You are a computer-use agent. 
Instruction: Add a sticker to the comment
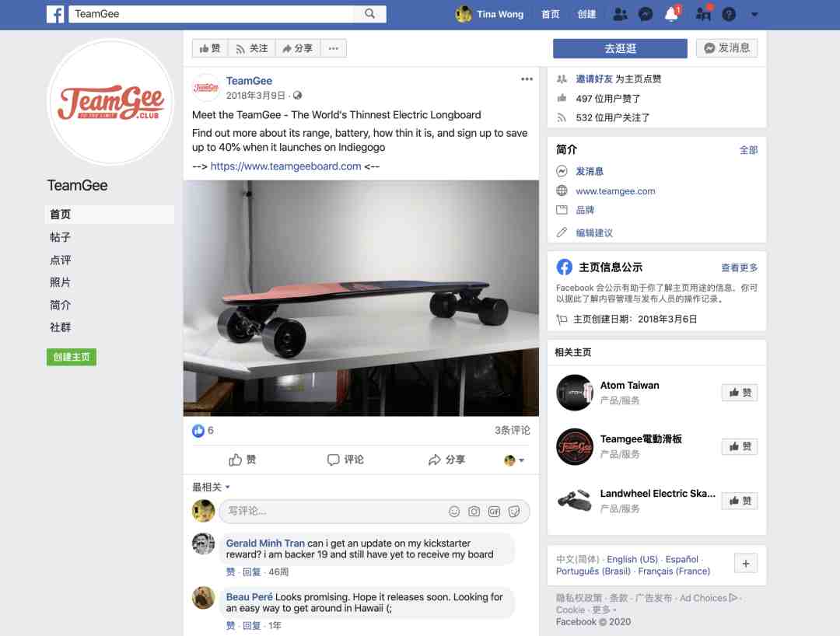click(x=514, y=512)
